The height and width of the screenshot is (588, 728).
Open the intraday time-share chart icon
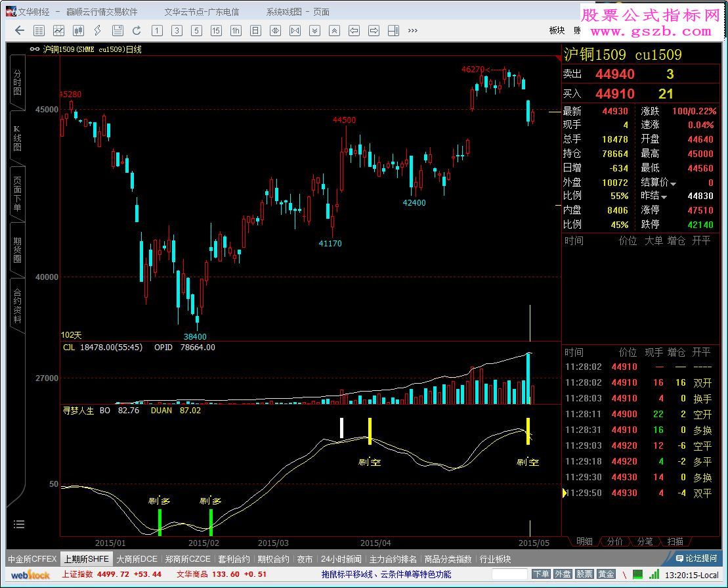[x=58, y=31]
